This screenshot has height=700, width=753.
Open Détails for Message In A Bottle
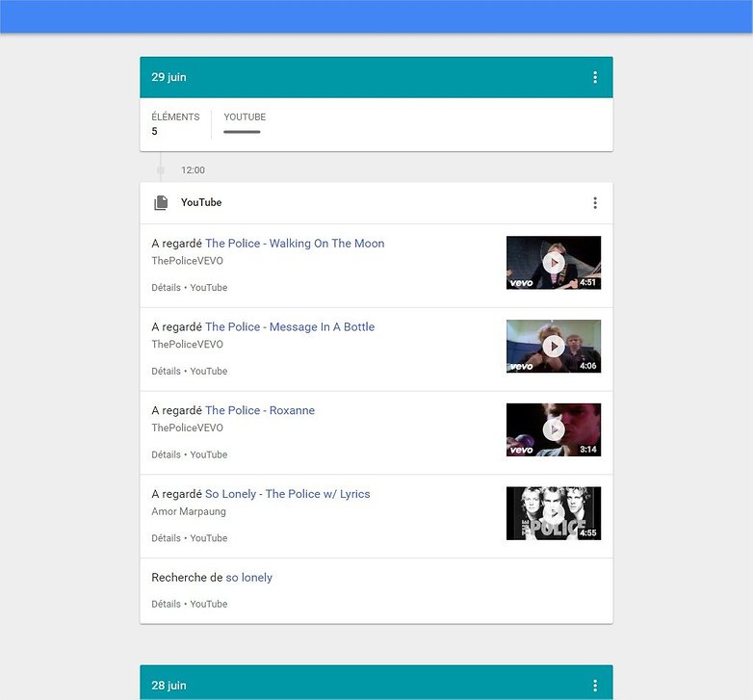[x=166, y=371]
